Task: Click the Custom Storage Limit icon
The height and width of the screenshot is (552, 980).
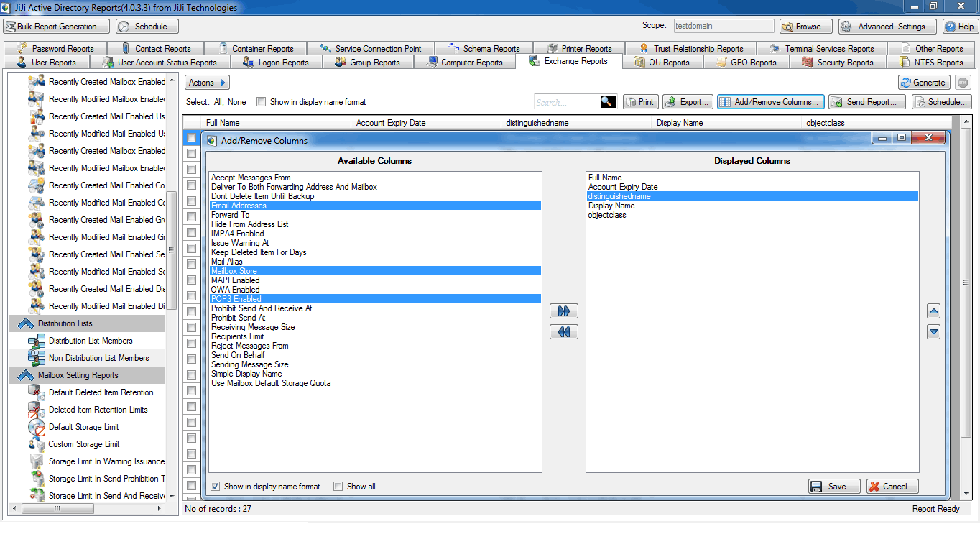Action: pos(37,444)
